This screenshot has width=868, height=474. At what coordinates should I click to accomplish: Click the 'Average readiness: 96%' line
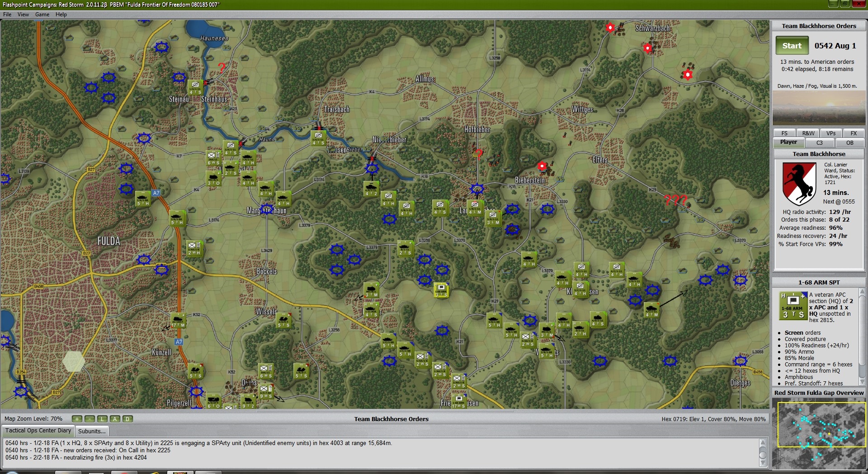click(x=811, y=228)
